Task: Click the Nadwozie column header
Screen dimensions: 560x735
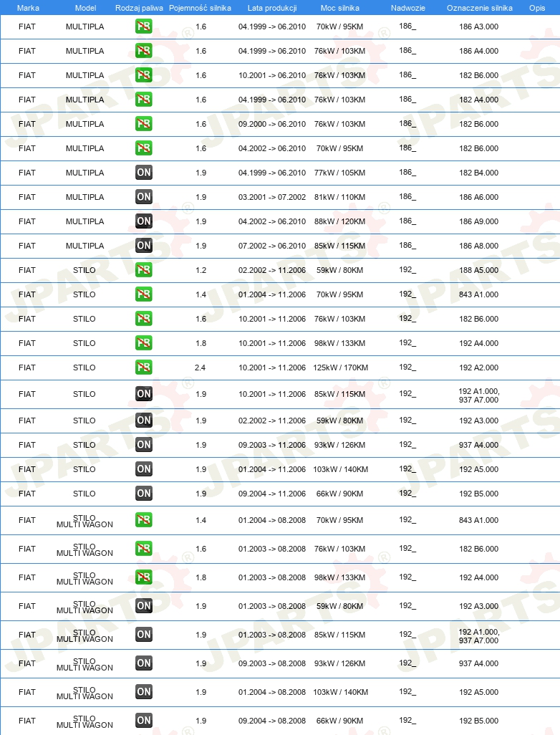Action: [x=407, y=8]
